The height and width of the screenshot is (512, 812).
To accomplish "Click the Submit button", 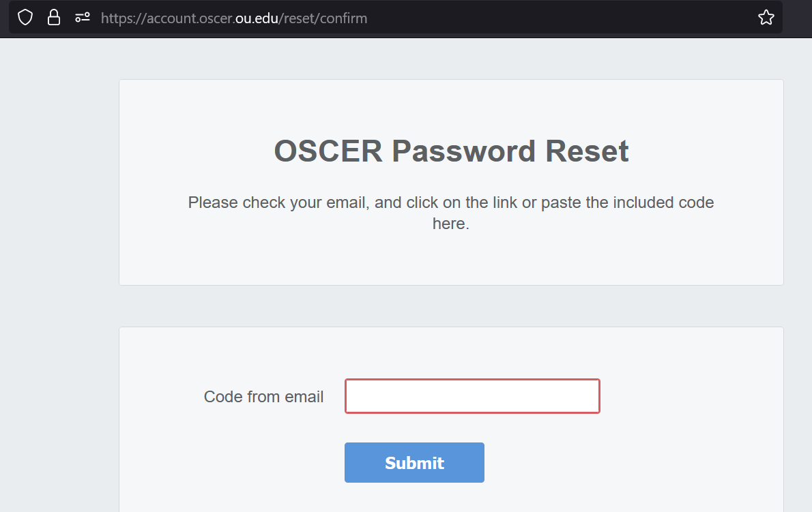I will (414, 462).
